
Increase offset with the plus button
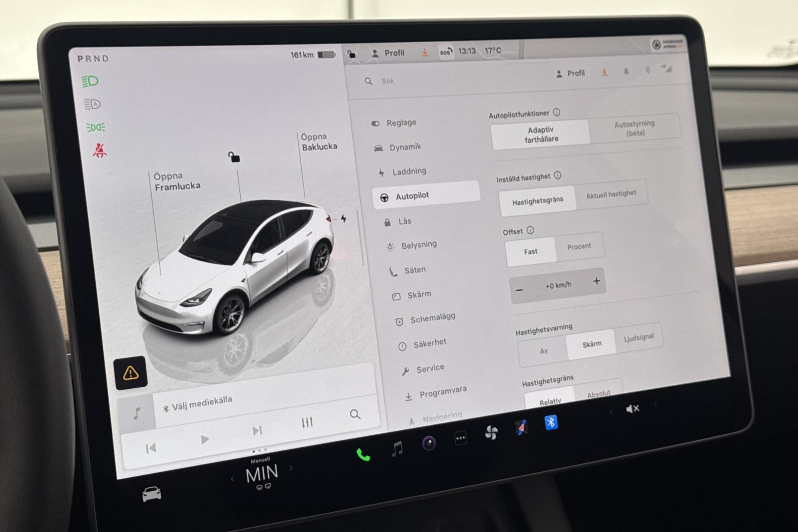[596, 281]
